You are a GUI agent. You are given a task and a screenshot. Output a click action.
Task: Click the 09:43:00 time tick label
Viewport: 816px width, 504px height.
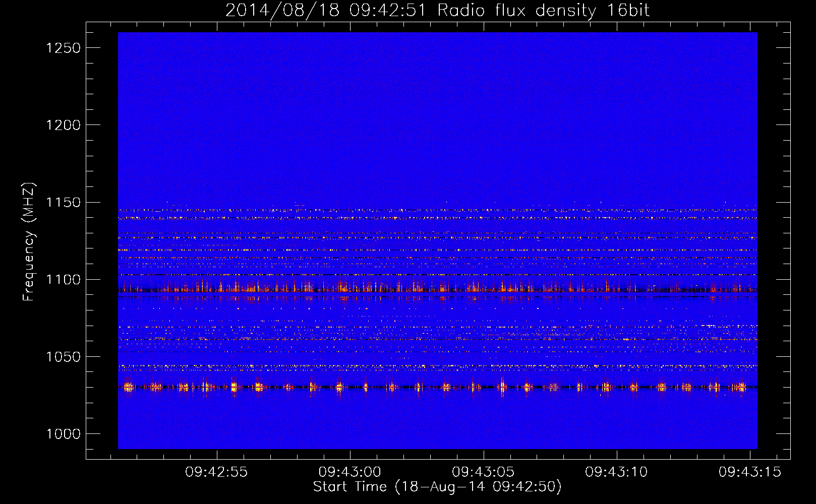click(x=350, y=472)
